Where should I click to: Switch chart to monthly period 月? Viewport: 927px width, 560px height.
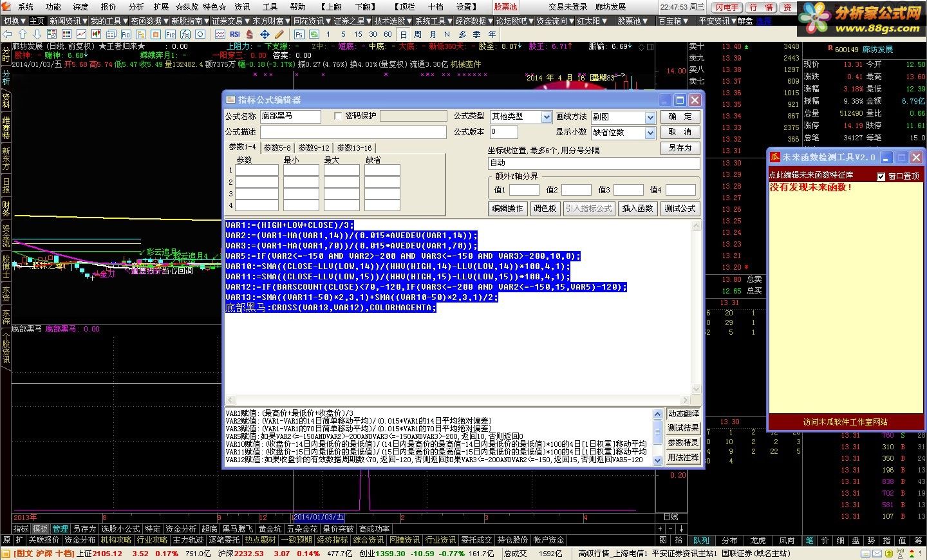click(x=433, y=34)
